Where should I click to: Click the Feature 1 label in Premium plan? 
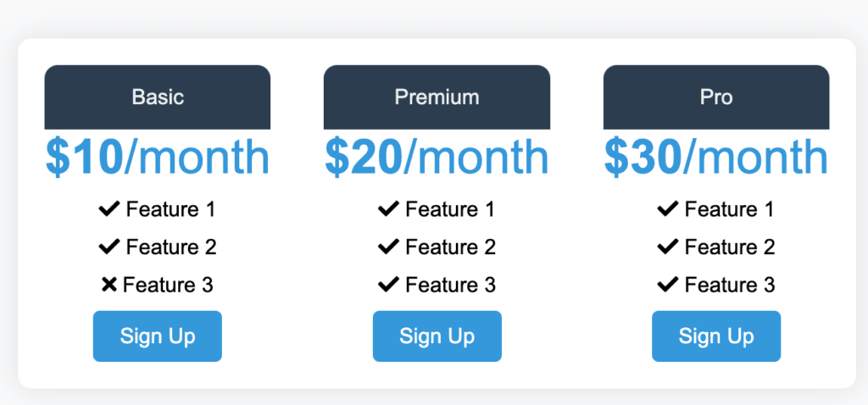pyautogui.click(x=450, y=209)
